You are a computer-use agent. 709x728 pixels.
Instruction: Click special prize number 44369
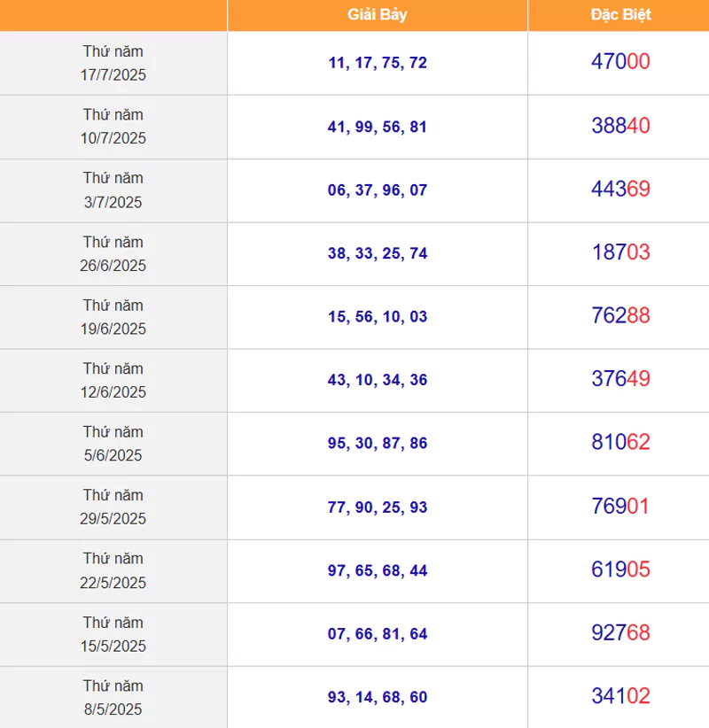pos(620,189)
